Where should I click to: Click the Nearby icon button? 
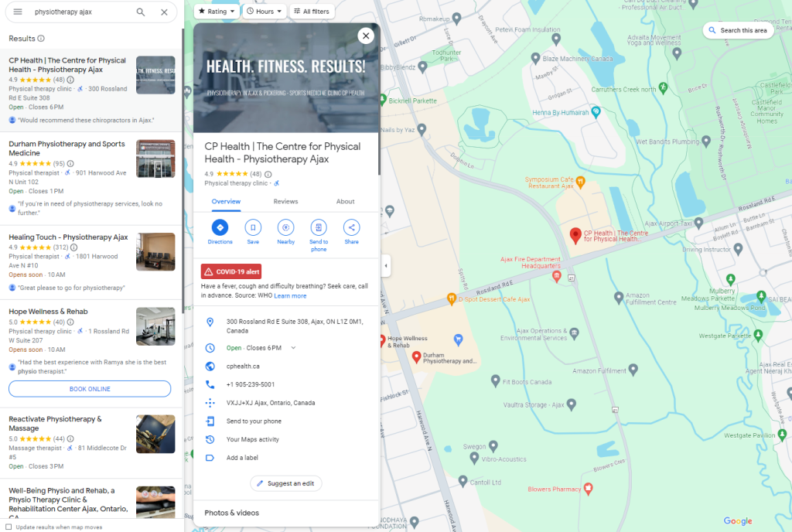click(286, 227)
